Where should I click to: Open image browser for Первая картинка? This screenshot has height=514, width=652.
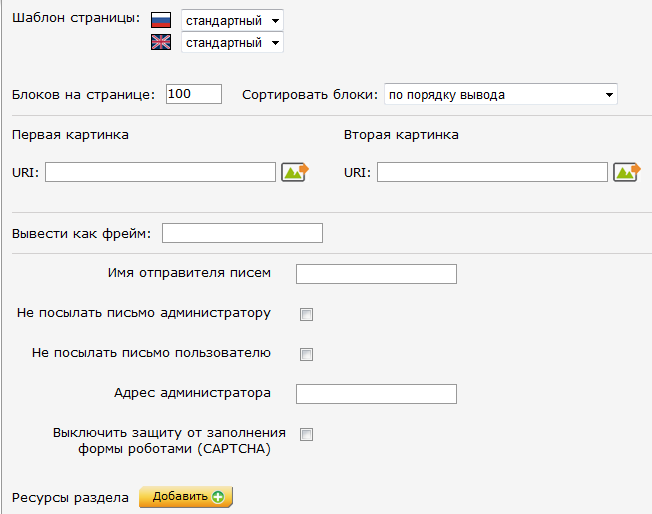[295, 172]
